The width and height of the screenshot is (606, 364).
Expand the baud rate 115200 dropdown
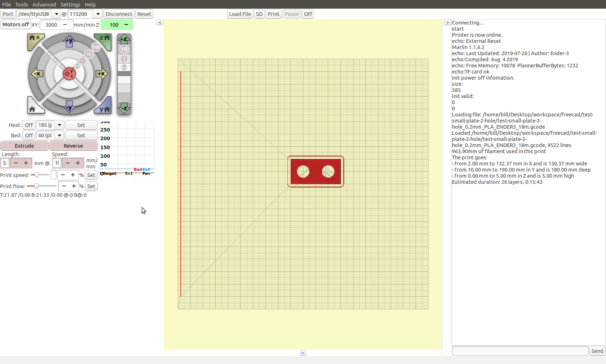[x=98, y=14]
